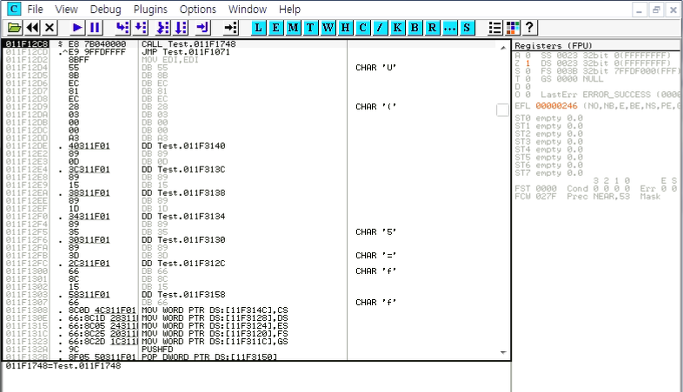Viewport: 683px width, 392px height.
Task: Pause execution with pause icon
Action: pos(95,28)
